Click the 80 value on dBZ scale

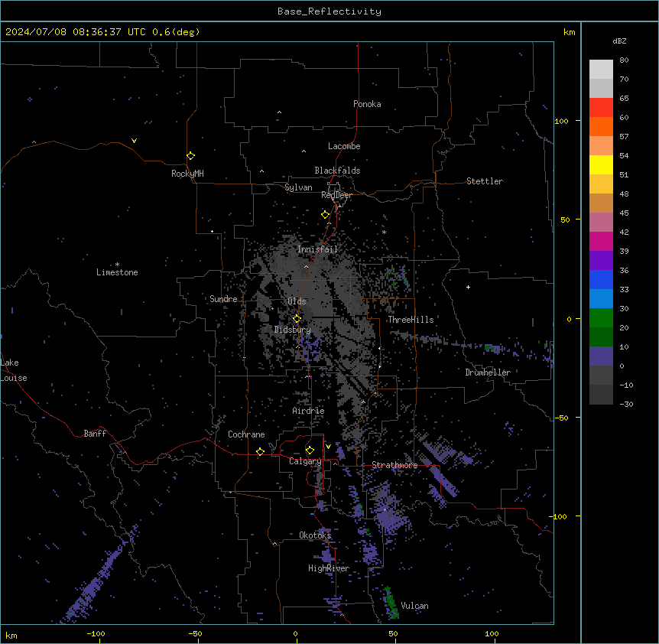pyautogui.click(x=624, y=60)
